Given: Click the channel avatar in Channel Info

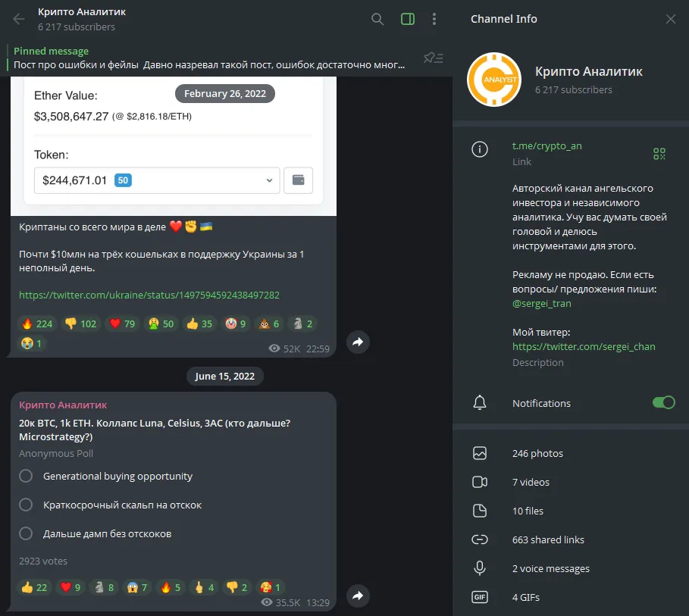Looking at the screenshot, I should point(494,80).
